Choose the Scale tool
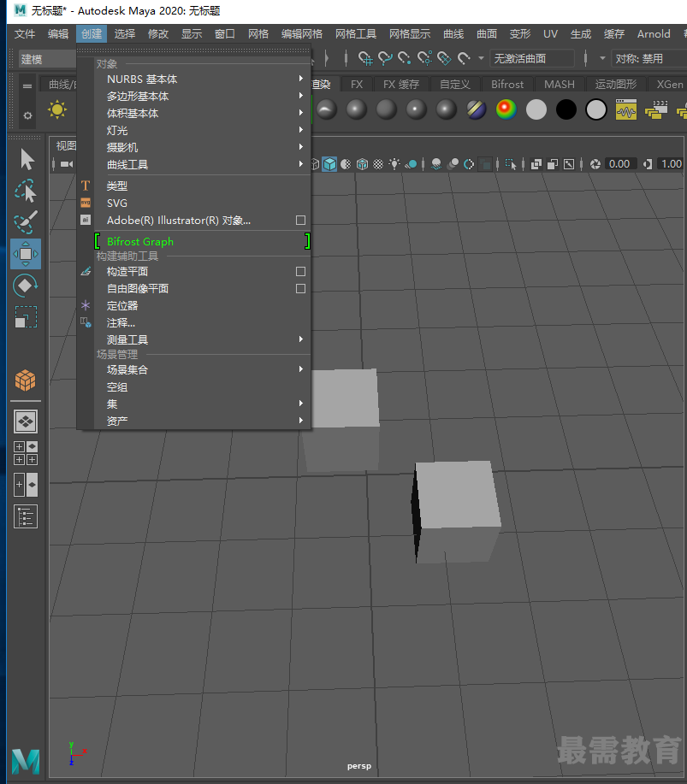The image size is (687, 784). 26,317
